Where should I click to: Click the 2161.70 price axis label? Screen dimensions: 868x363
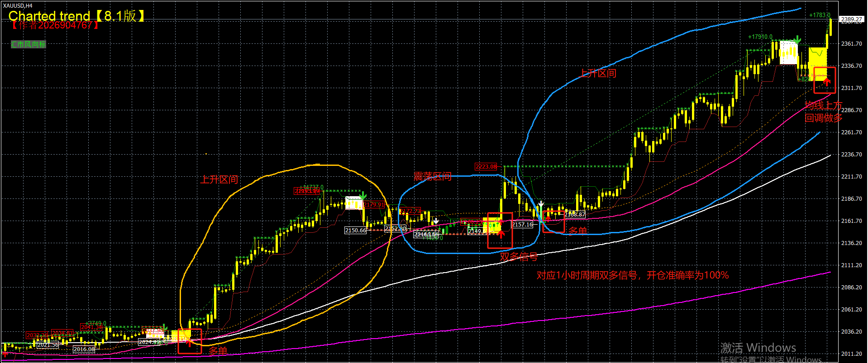(x=851, y=221)
